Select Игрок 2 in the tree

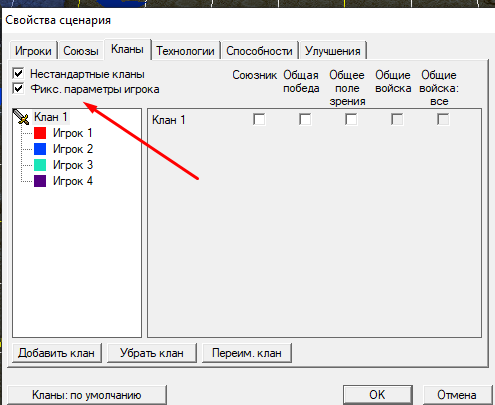click(73, 149)
